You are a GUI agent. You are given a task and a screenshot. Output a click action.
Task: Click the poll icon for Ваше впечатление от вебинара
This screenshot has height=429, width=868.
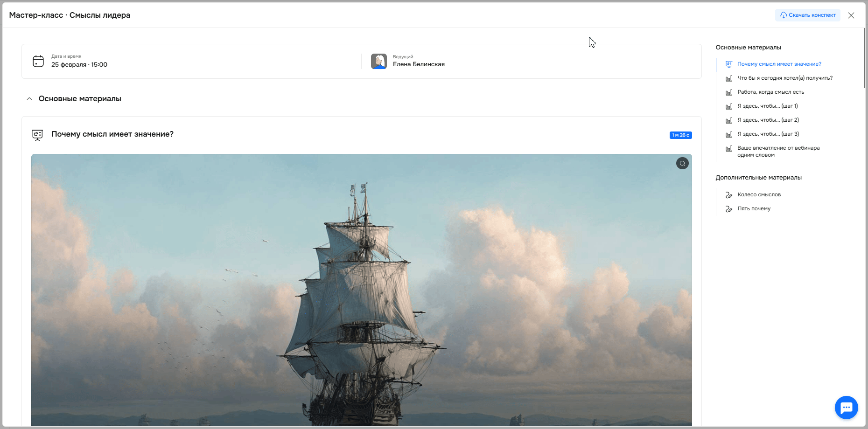click(x=729, y=149)
